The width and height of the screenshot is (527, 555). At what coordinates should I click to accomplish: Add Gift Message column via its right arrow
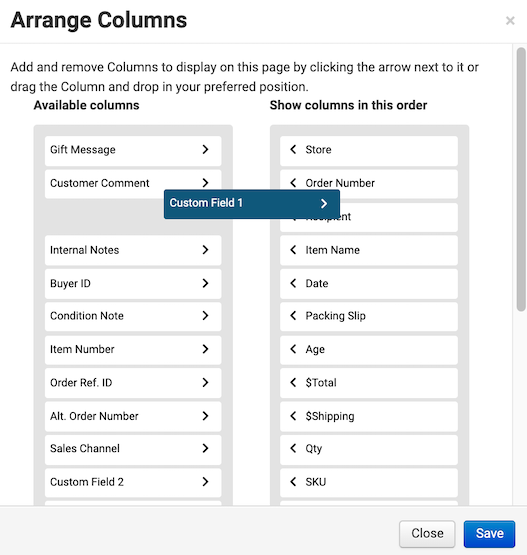click(205, 149)
